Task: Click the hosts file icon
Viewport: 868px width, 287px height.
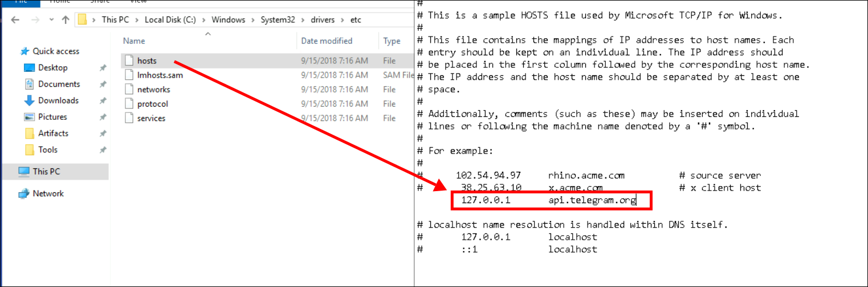Action: click(129, 60)
